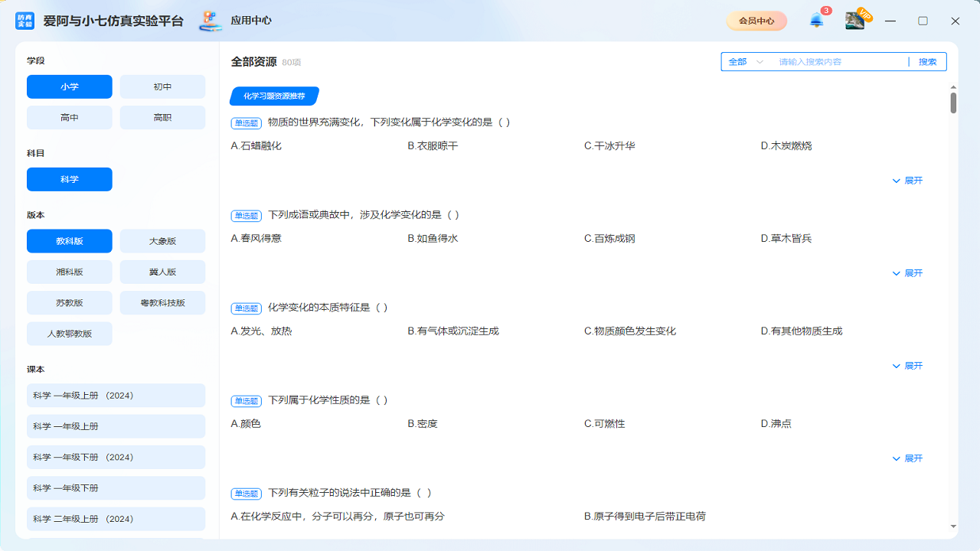The width and height of the screenshot is (980, 551).
Task: Click the notification bell with 3 alerts
Action: point(815,21)
